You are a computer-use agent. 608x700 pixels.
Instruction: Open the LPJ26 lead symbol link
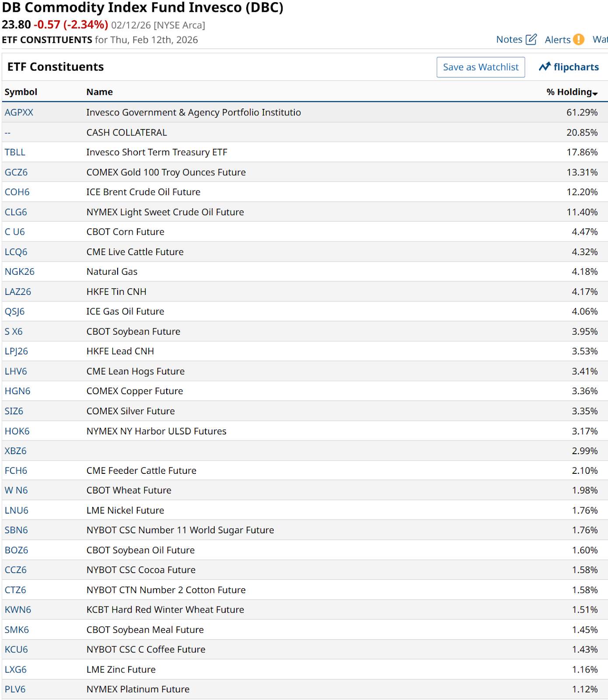click(16, 351)
